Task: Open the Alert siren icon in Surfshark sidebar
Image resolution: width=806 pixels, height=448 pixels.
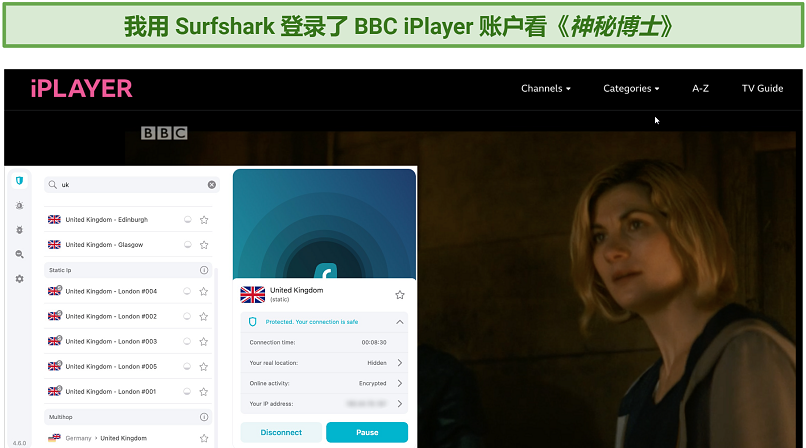Action: point(20,206)
